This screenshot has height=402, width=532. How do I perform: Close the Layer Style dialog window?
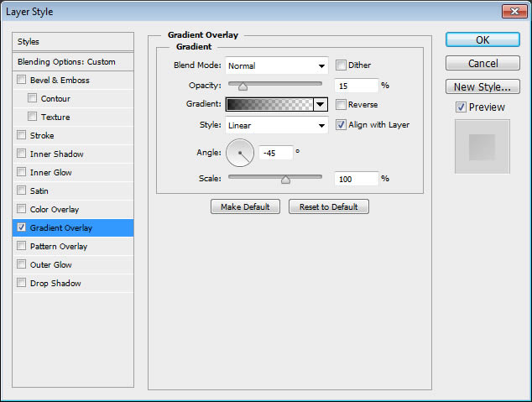click(x=513, y=11)
